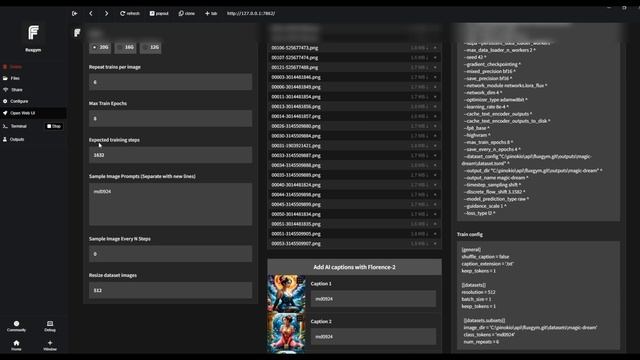Edit Resize dataset images field
Image resolution: width=640 pixels, height=360 pixels.
pyautogui.click(x=171, y=290)
